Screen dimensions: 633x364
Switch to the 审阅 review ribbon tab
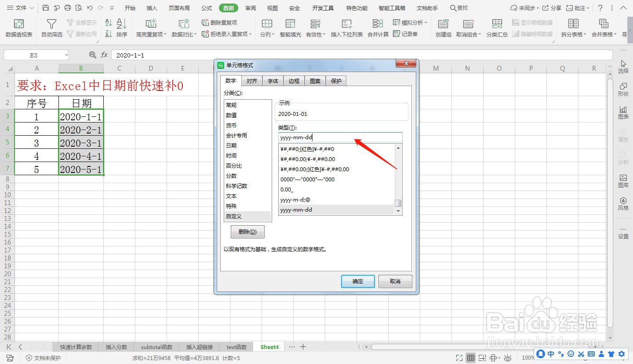251,8
